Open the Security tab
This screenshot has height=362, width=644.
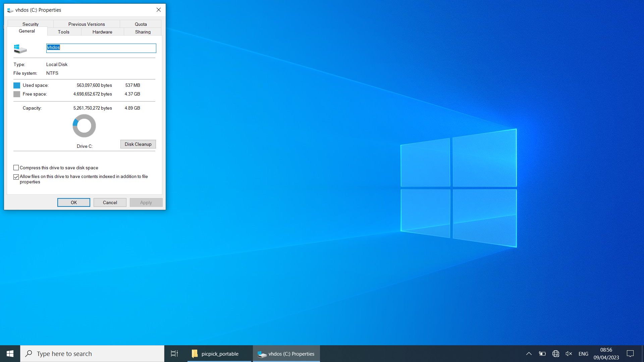[x=31, y=24]
